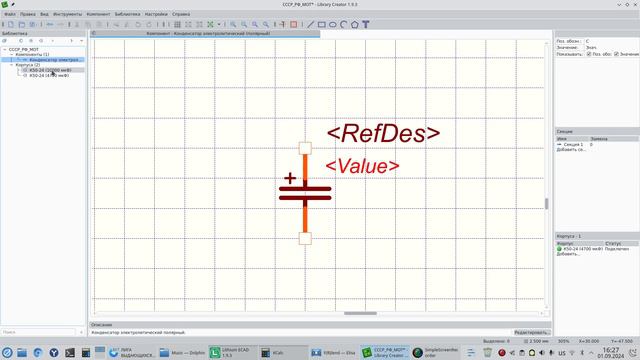640x360 pixels.
Task: Select the Text tool (T icon)
Action: pyautogui.click(x=366, y=24)
